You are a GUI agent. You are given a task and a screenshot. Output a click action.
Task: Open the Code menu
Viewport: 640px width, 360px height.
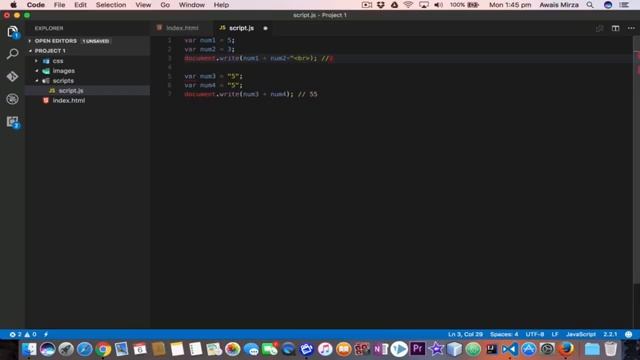click(36, 5)
